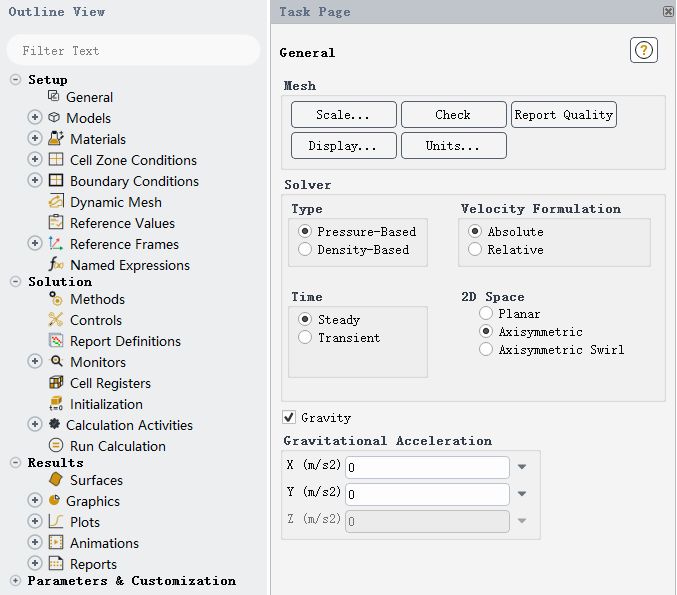The height and width of the screenshot is (595, 677).
Task: Choose Transient time option
Action: coord(305,338)
